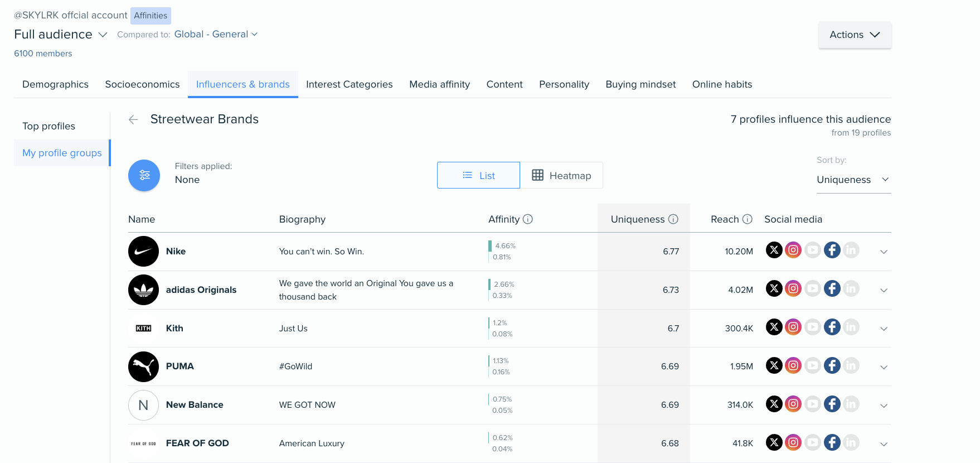Click the Uniqueness column header

638,219
